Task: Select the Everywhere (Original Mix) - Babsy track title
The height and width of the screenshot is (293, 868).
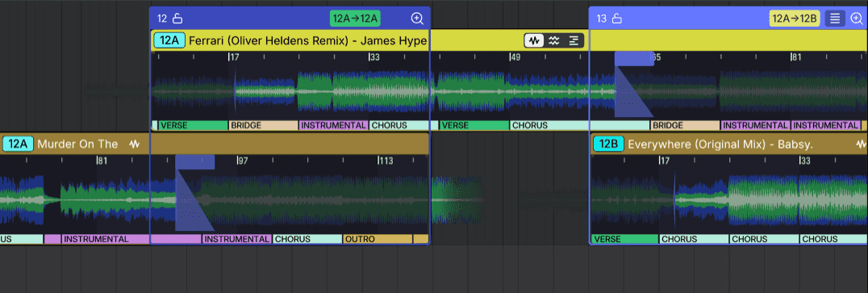Action: 720,144
